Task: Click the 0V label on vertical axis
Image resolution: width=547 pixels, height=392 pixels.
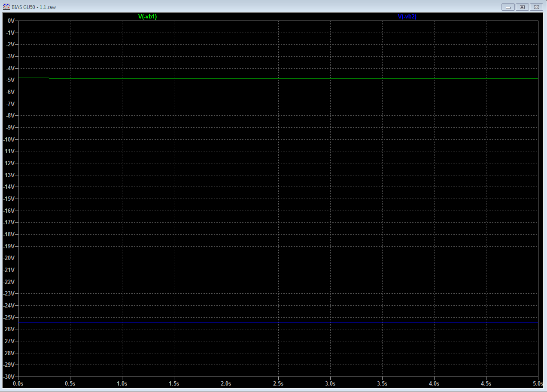Action: pos(11,21)
